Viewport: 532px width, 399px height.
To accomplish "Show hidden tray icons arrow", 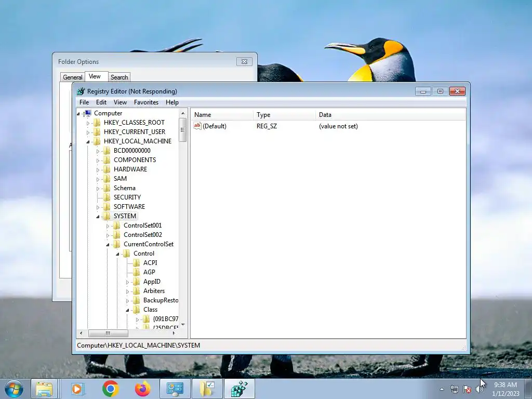I will tap(442, 389).
